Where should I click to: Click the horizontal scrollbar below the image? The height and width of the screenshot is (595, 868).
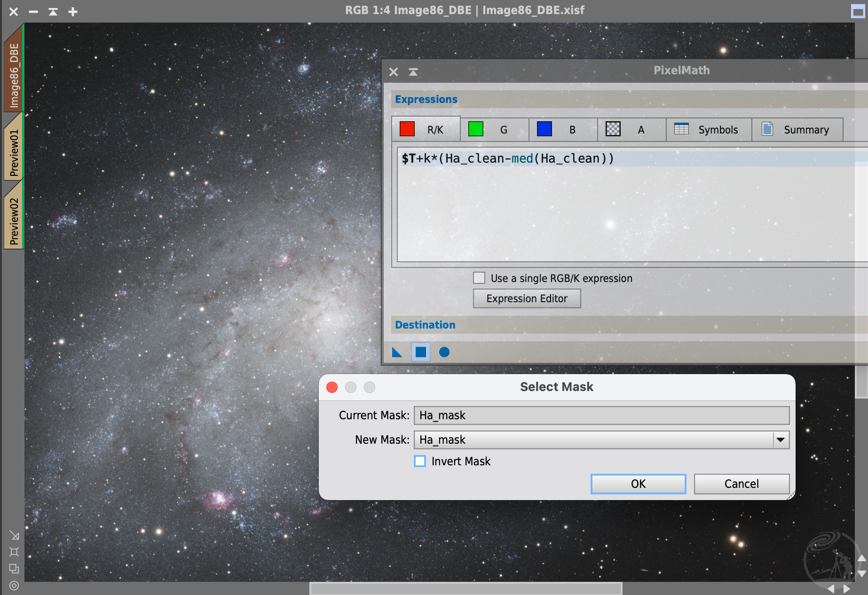click(466, 588)
